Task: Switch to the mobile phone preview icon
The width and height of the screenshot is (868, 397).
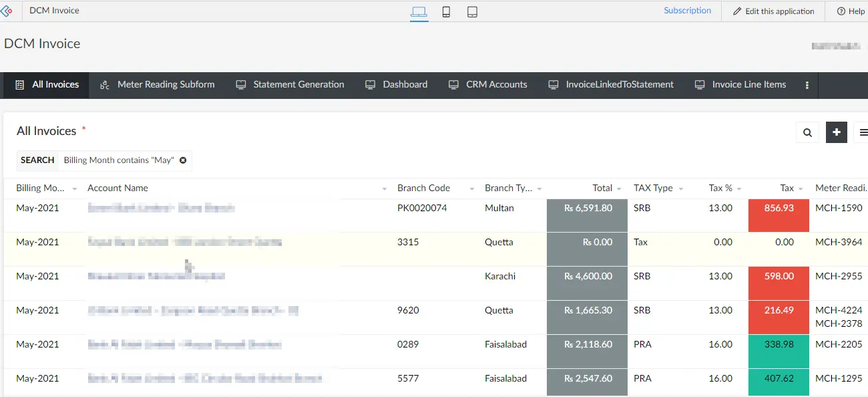Action: tap(446, 11)
